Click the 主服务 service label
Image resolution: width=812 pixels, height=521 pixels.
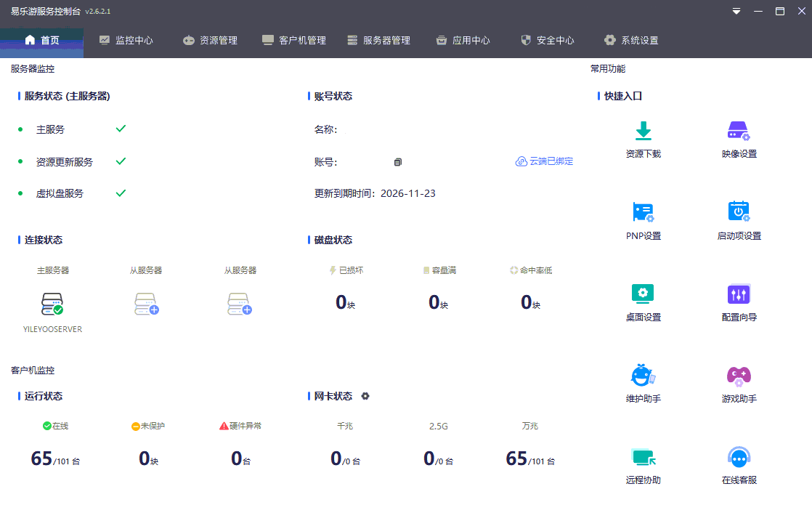(50, 129)
